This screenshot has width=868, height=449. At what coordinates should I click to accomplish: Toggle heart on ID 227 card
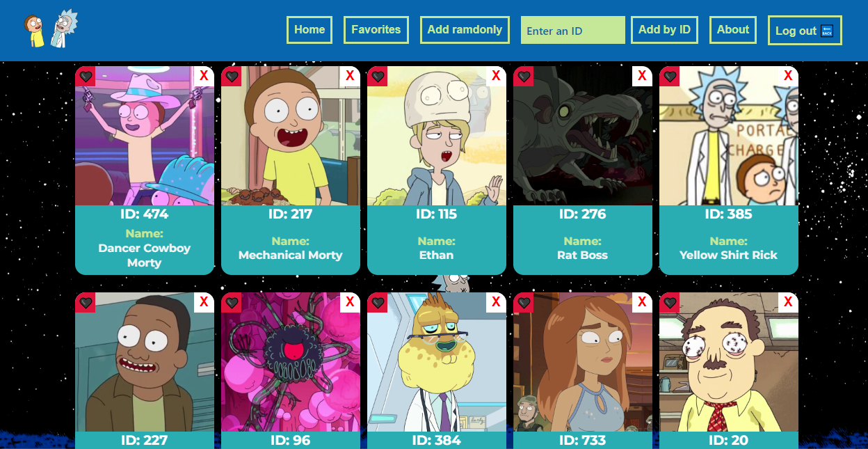tap(86, 302)
